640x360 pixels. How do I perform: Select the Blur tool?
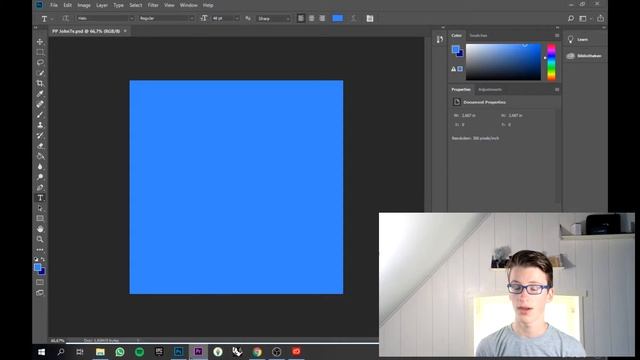pyautogui.click(x=40, y=167)
